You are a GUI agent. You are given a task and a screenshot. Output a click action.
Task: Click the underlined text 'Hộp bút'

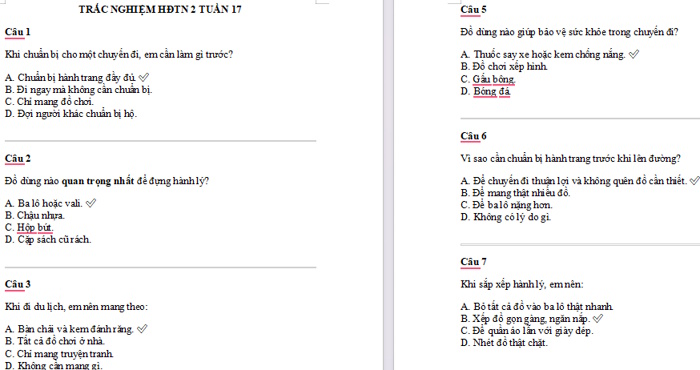pos(35,228)
